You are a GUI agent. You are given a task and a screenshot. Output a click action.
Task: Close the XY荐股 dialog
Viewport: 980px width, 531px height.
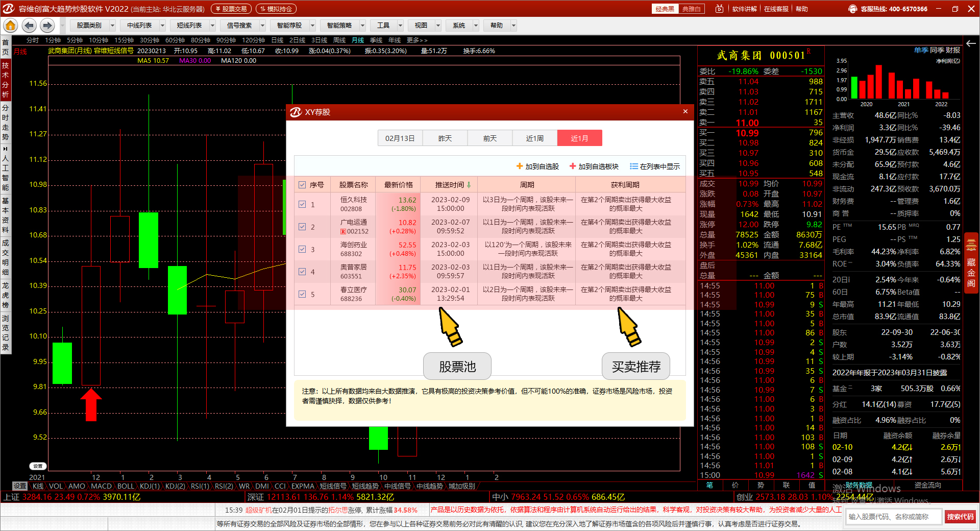[x=685, y=111]
